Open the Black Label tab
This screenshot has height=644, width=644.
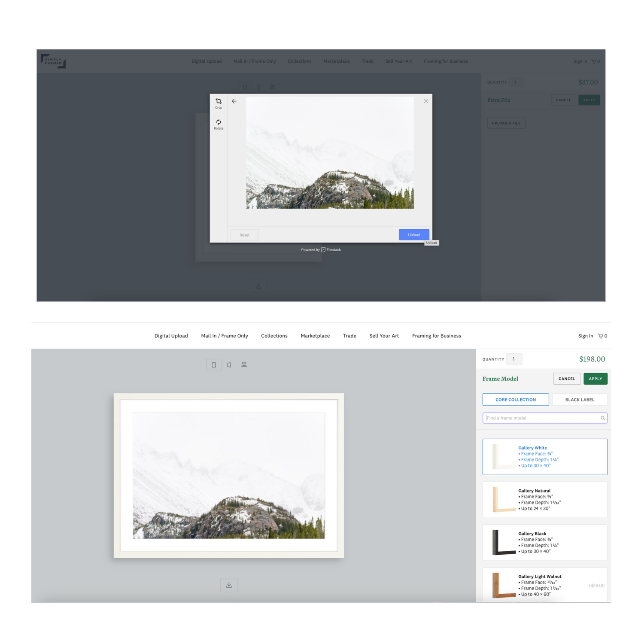click(580, 400)
